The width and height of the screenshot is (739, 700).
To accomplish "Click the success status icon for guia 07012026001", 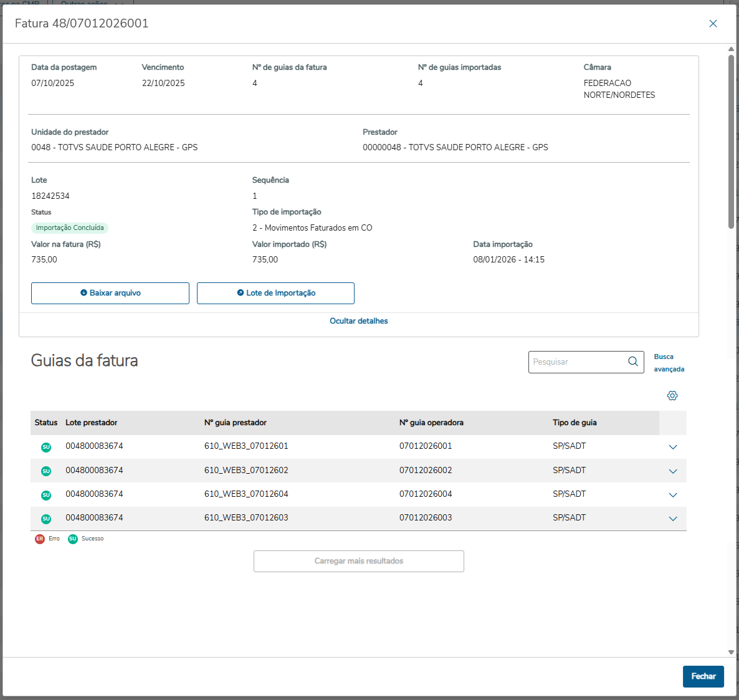I will 46,447.
